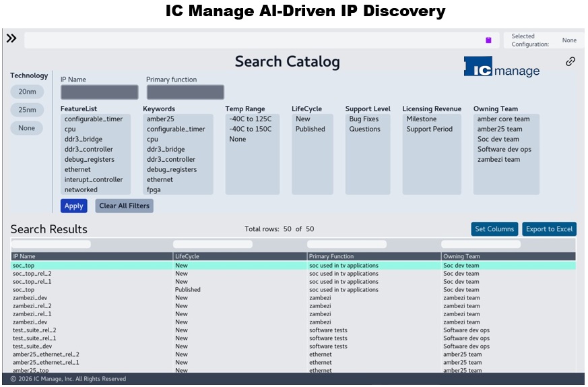This screenshot has width=588, height=387.
Task: Copy link using the chain icon
Action: (570, 61)
